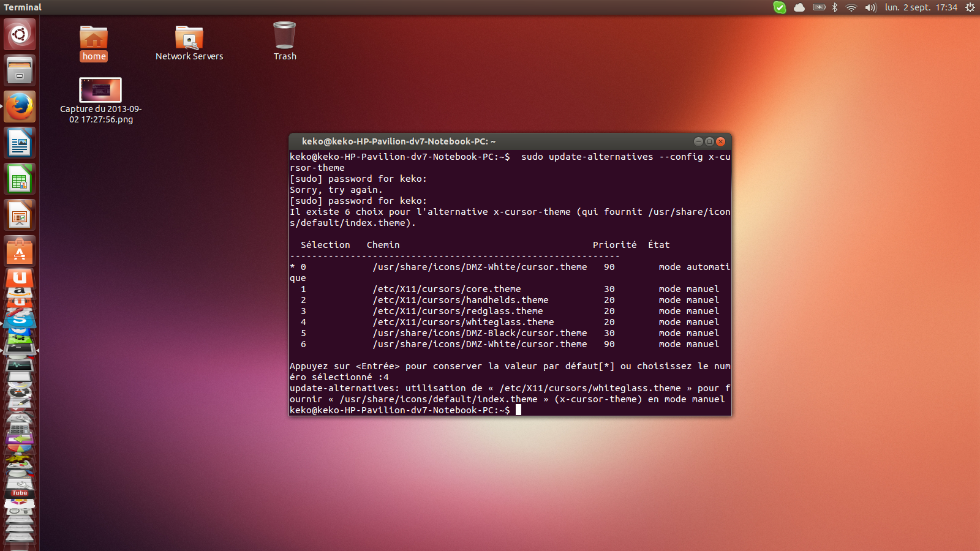Click the starred row 0 DMZ-White path
Image resolution: width=980 pixels, height=551 pixels.
(480, 267)
